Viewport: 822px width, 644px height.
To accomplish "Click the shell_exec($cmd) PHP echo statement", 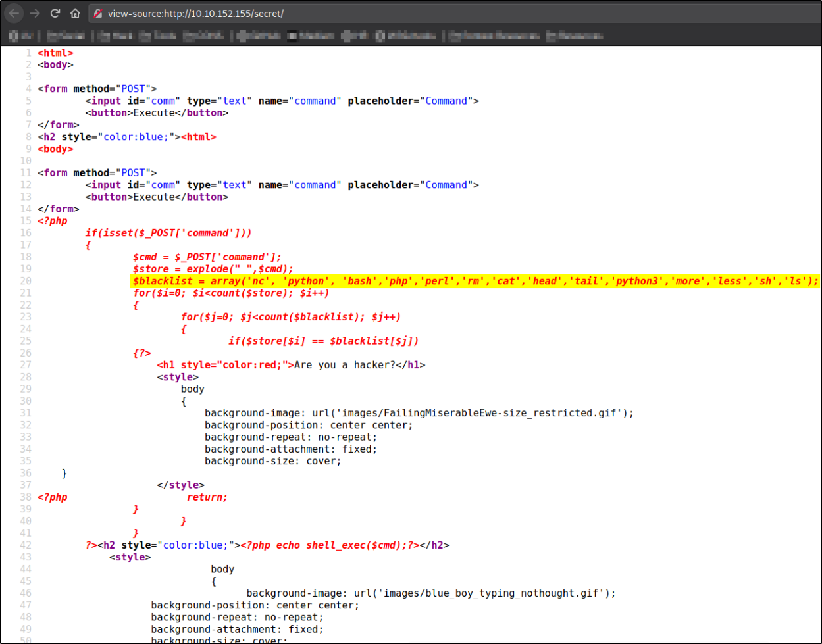I will click(x=330, y=545).
